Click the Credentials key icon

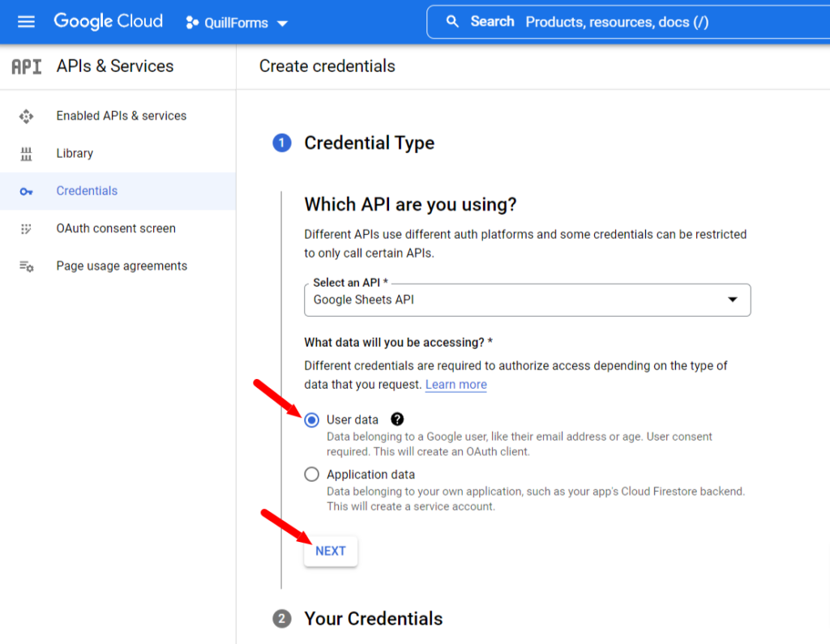(x=26, y=191)
